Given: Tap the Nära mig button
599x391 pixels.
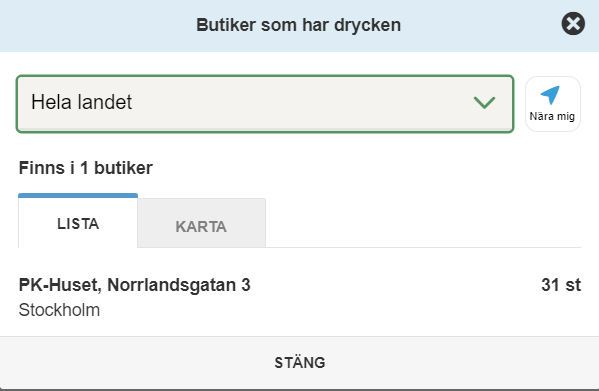Looking at the screenshot, I should (x=553, y=104).
